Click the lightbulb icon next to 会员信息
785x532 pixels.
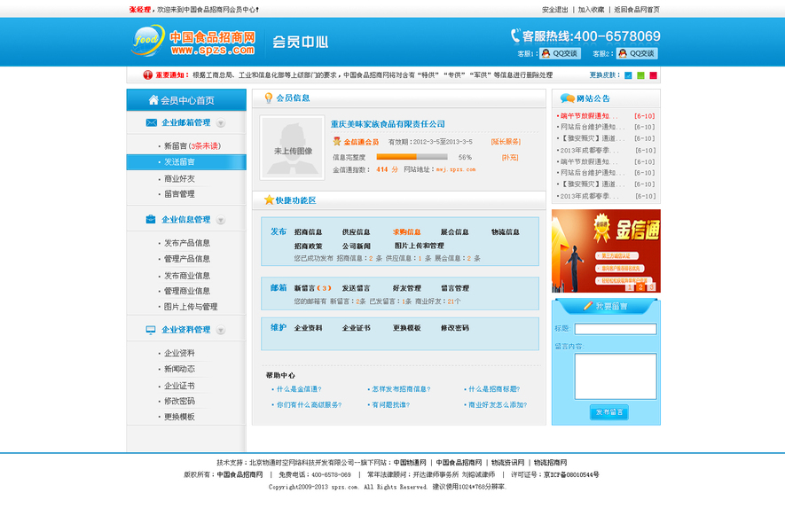click(x=269, y=98)
